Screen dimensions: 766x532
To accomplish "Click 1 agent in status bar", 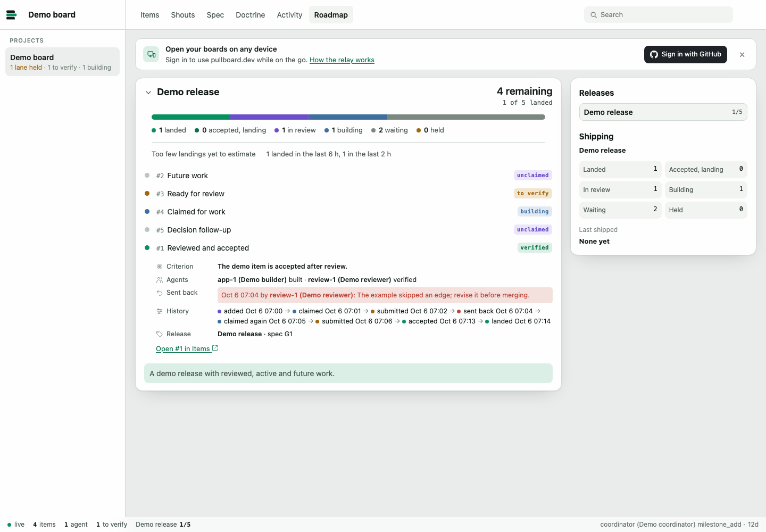I will pyautogui.click(x=76, y=525).
